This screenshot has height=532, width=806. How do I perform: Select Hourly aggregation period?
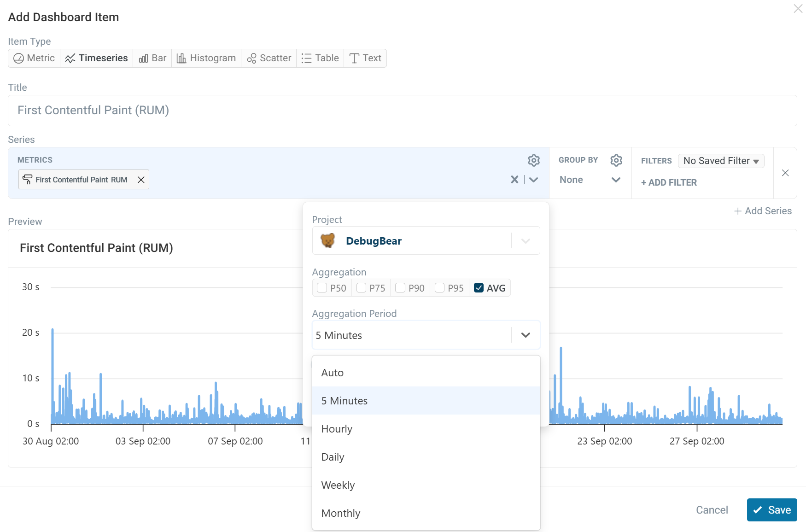pyautogui.click(x=426, y=429)
